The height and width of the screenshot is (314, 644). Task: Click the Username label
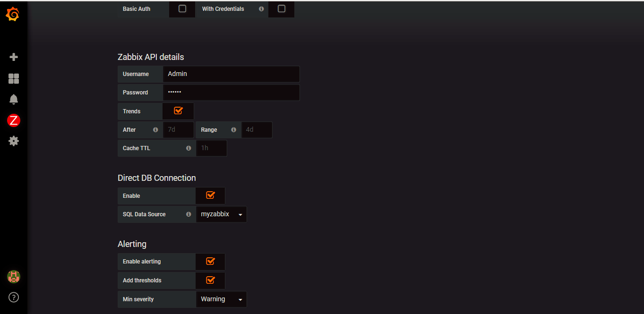pos(136,74)
